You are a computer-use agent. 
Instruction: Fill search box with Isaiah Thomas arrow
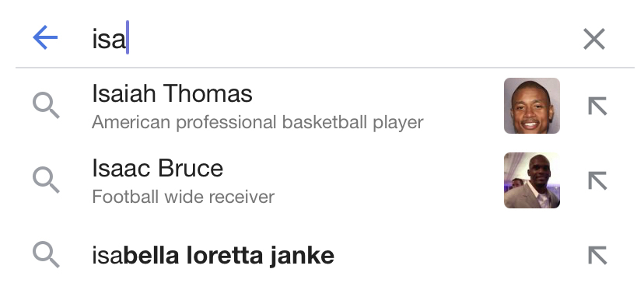click(x=597, y=106)
